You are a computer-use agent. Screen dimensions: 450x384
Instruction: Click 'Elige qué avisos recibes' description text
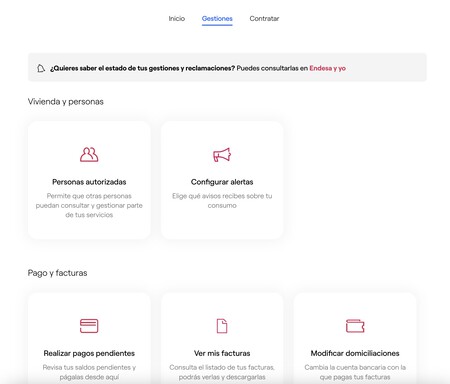(x=222, y=201)
